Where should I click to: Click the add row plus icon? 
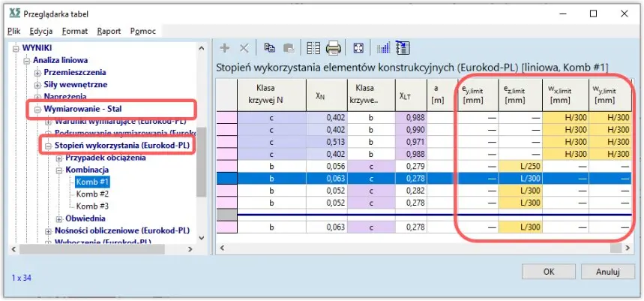pos(224,48)
